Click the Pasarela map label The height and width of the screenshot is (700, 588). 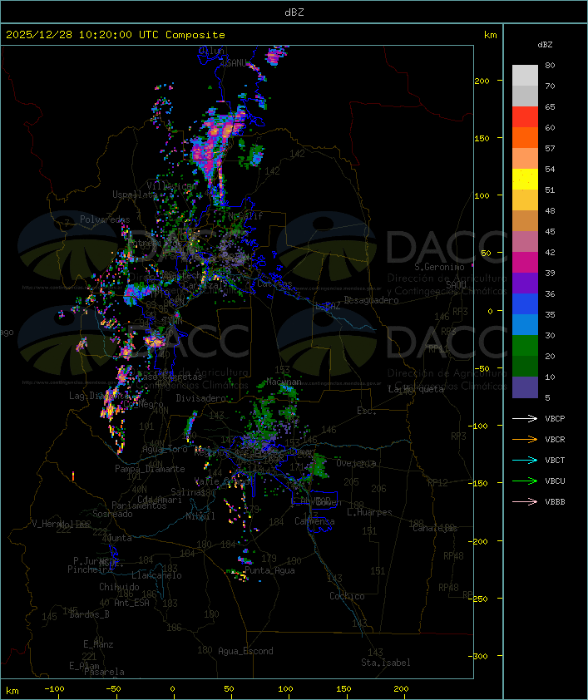click(104, 672)
